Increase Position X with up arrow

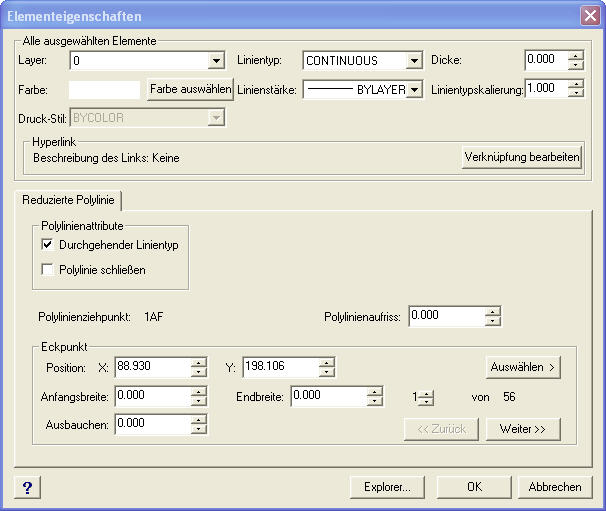[x=199, y=363]
